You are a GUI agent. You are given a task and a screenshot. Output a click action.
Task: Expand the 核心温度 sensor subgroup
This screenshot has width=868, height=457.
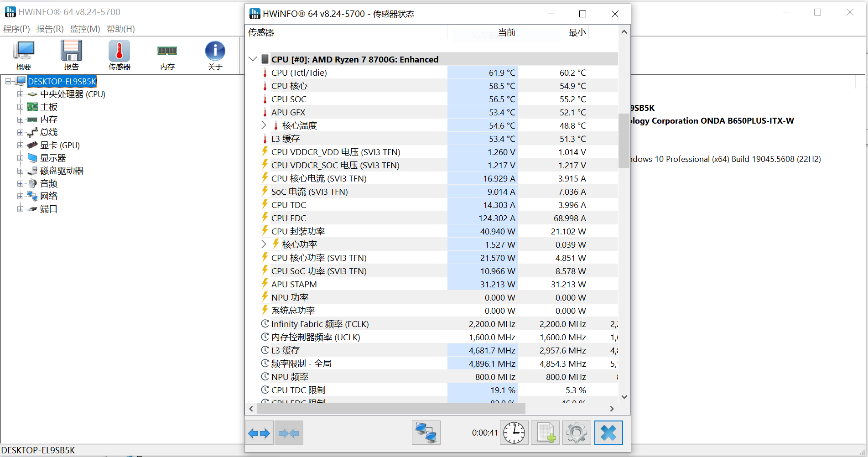pyautogui.click(x=264, y=125)
